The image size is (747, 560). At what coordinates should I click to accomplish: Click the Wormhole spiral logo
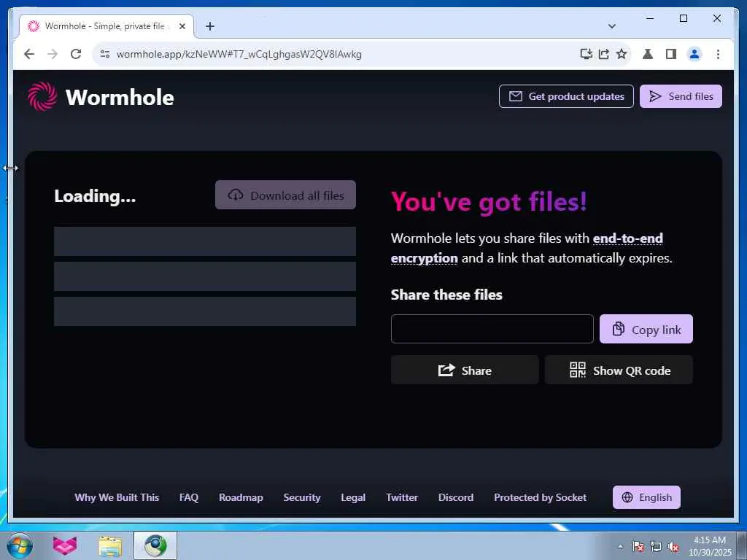tap(42, 97)
